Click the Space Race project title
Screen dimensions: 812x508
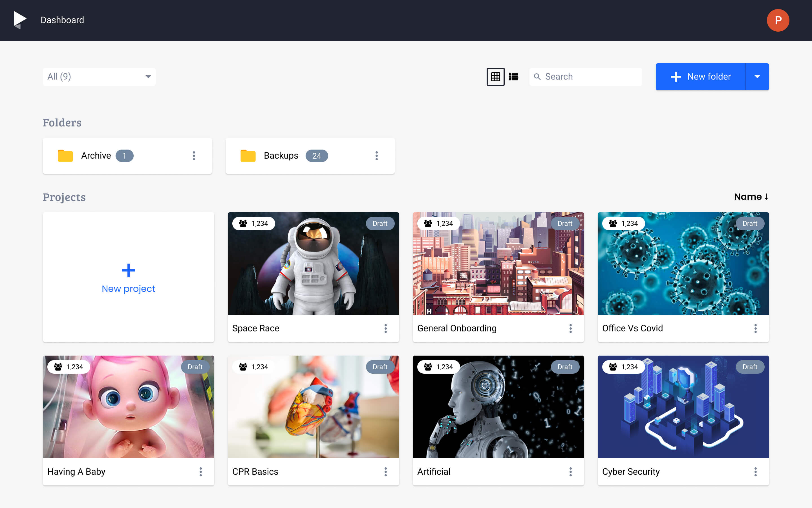pyautogui.click(x=256, y=328)
